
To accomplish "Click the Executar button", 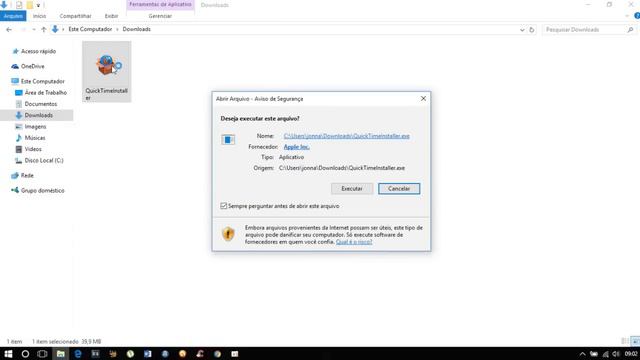I will pyautogui.click(x=352, y=189).
